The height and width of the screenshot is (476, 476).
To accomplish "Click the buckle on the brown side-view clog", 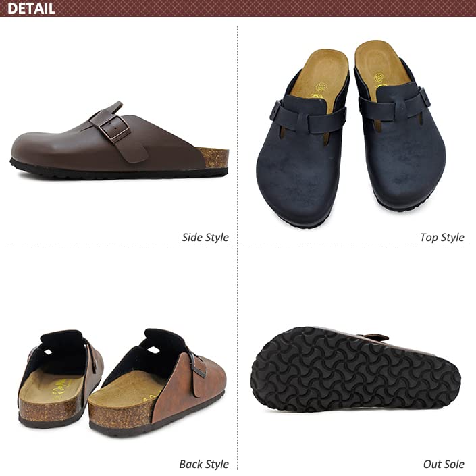I will pyautogui.click(x=117, y=129).
